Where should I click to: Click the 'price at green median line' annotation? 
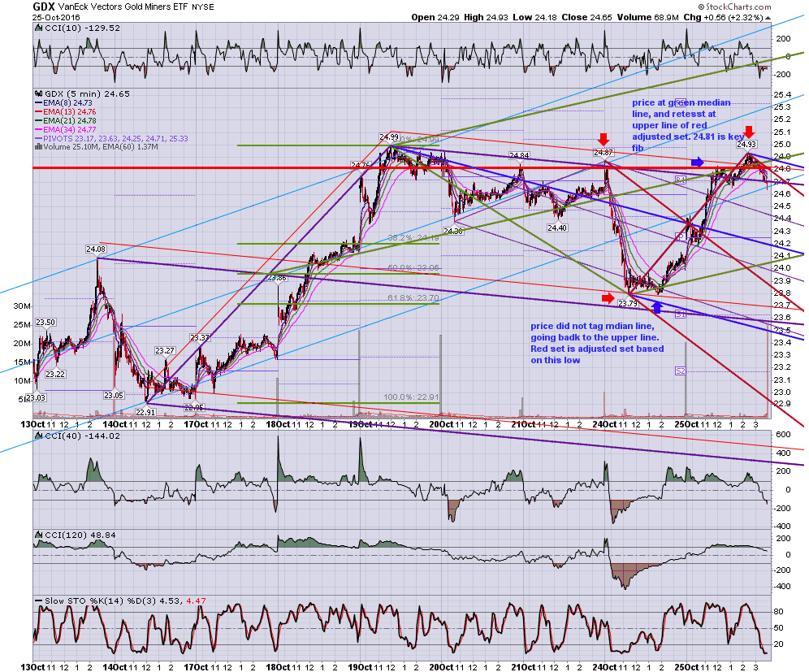688,125
